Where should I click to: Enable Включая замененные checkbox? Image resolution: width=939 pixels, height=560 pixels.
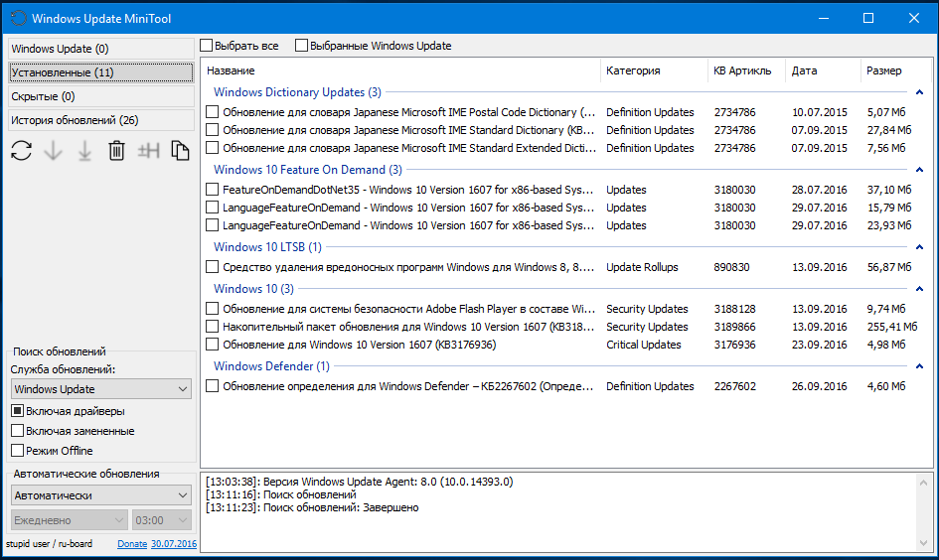tap(17, 431)
